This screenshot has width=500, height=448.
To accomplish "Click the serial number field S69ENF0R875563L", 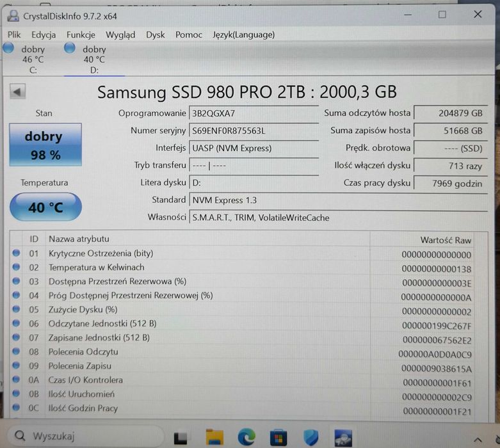I will click(254, 131).
